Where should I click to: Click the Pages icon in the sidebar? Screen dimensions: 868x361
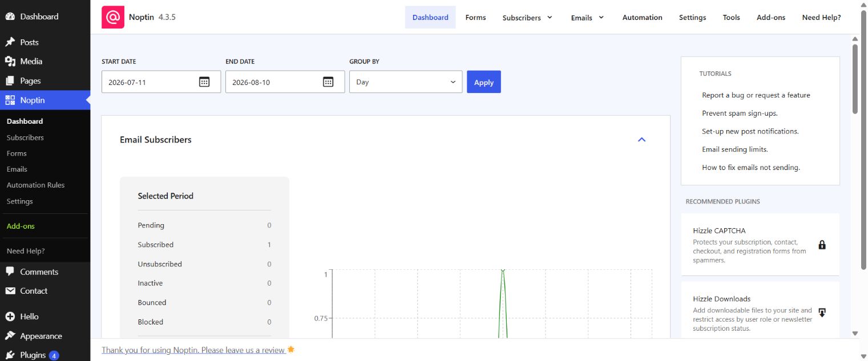click(x=10, y=81)
